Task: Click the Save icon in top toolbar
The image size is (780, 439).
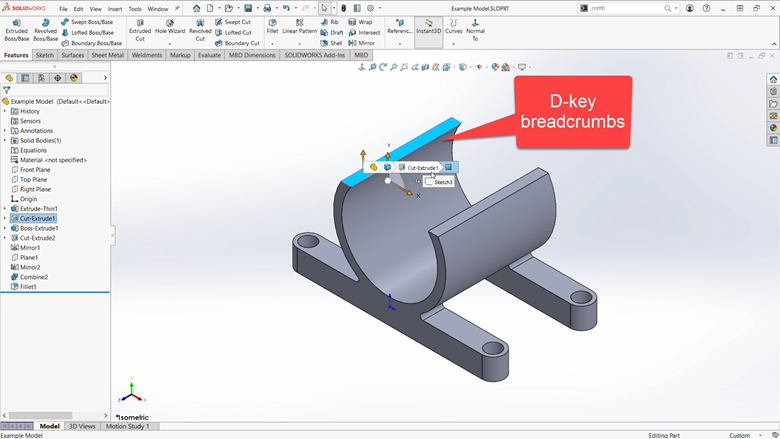Action: tap(248, 8)
